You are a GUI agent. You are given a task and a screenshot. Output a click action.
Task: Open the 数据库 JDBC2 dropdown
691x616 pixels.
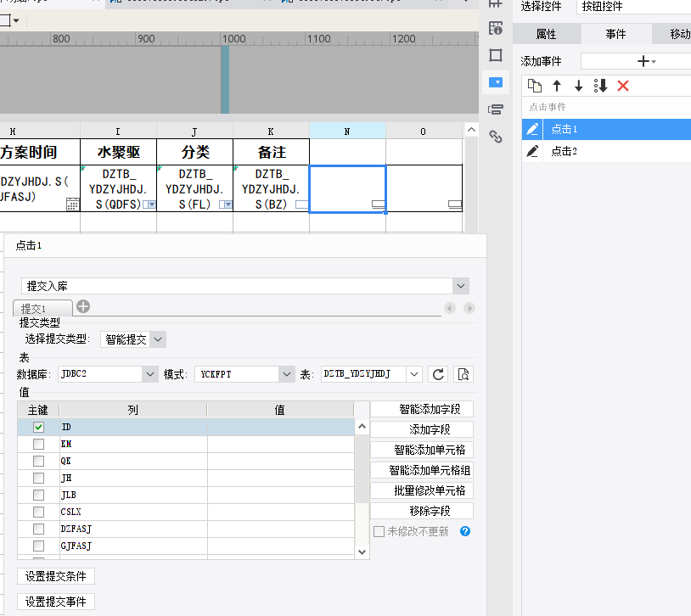[x=150, y=374]
